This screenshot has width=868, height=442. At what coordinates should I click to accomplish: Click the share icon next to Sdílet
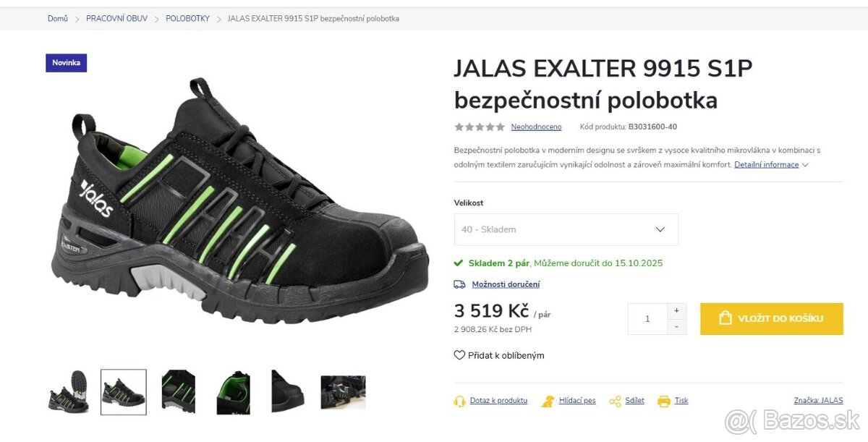tap(615, 401)
